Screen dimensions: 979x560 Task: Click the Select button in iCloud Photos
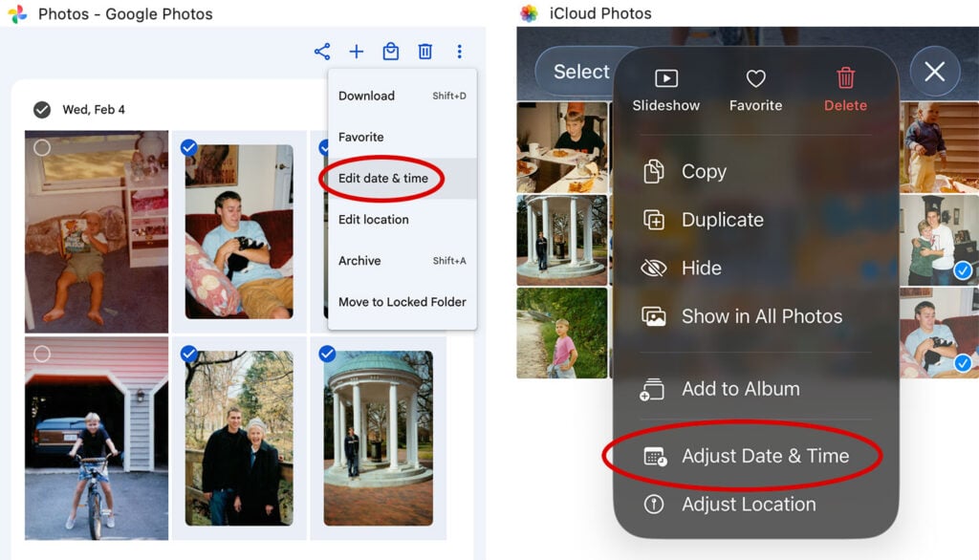tap(581, 72)
